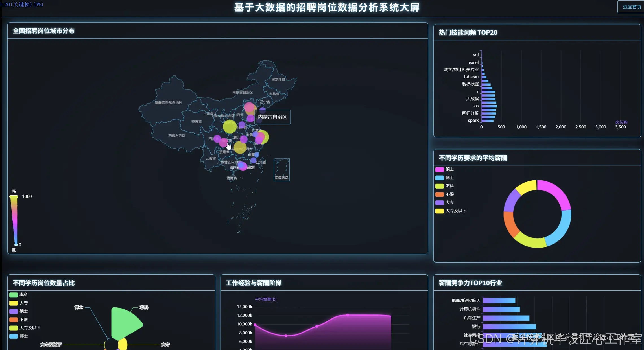Screen dimensions: 644x350
Task: Click the 南海诸岛 inset map box
Action: (x=281, y=170)
